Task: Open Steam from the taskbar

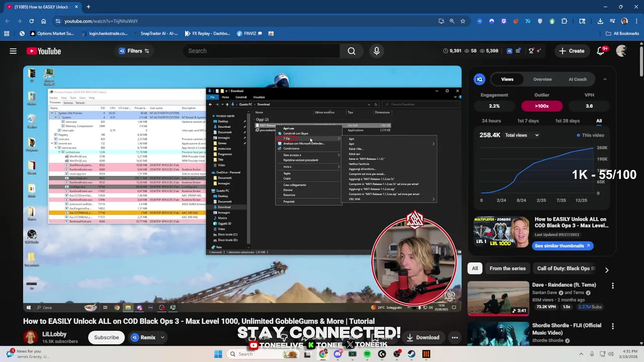Action: click(412, 354)
